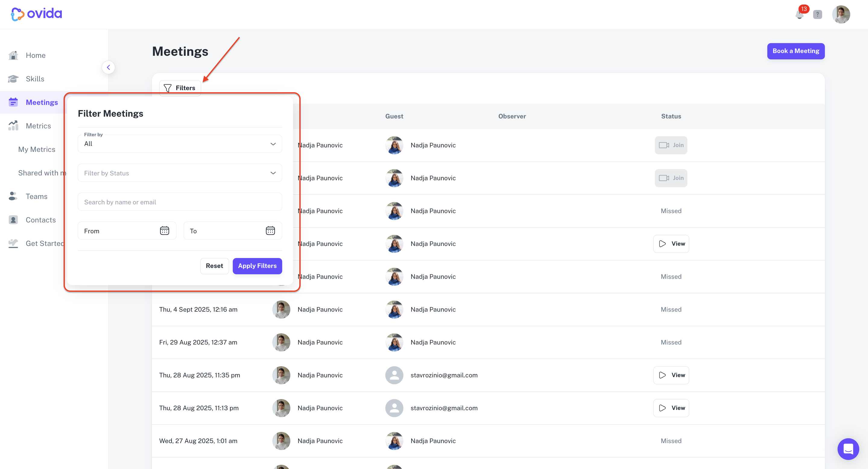This screenshot has width=868, height=469.
Task: Click the Observer column header
Action: 512,116
